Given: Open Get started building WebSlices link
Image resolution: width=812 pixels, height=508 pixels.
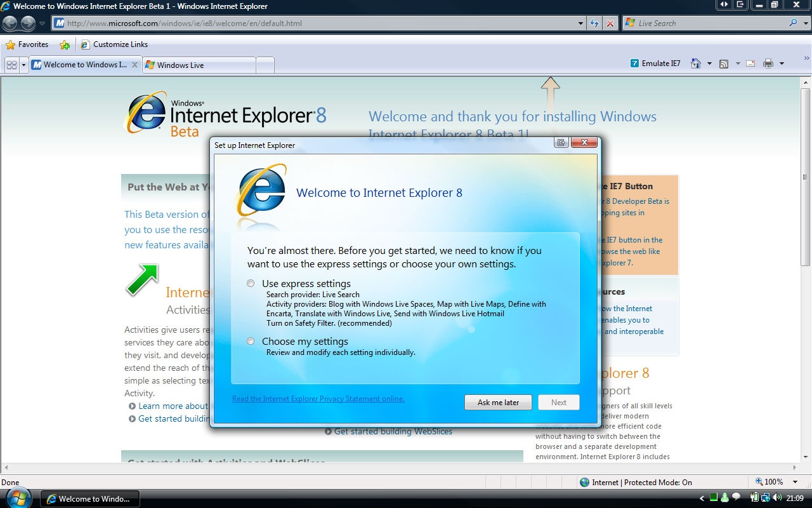Looking at the screenshot, I should click(393, 431).
